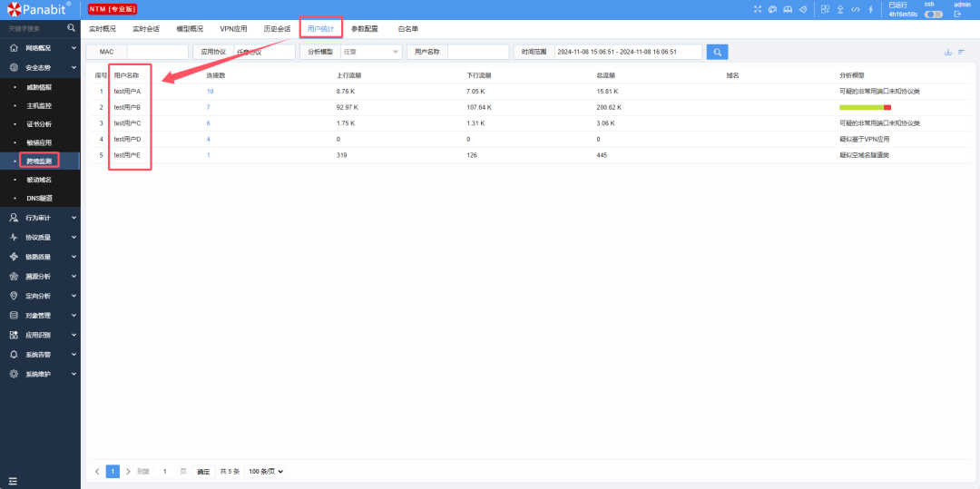The image size is (980, 489).
Task: Click the blue search button
Action: [x=717, y=52]
